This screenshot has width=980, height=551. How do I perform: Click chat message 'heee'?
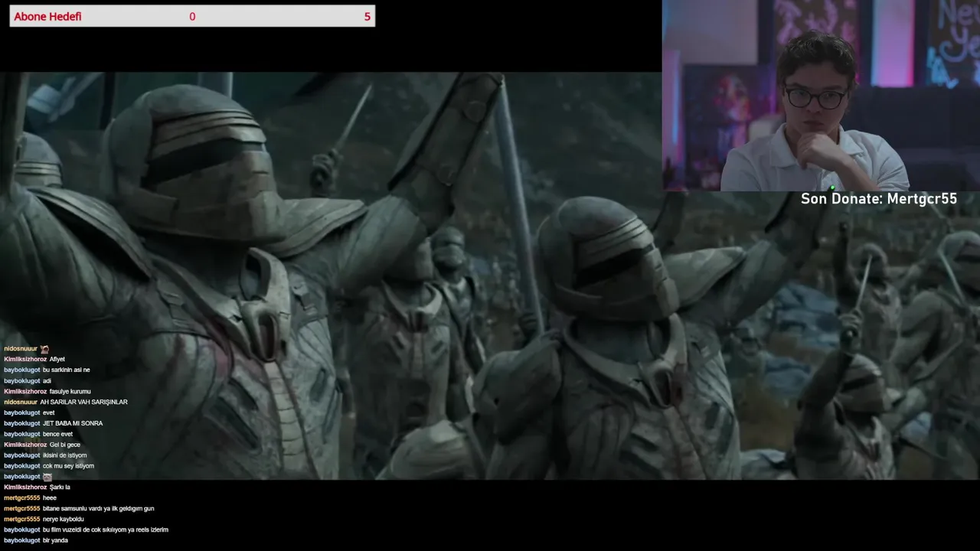click(x=50, y=498)
